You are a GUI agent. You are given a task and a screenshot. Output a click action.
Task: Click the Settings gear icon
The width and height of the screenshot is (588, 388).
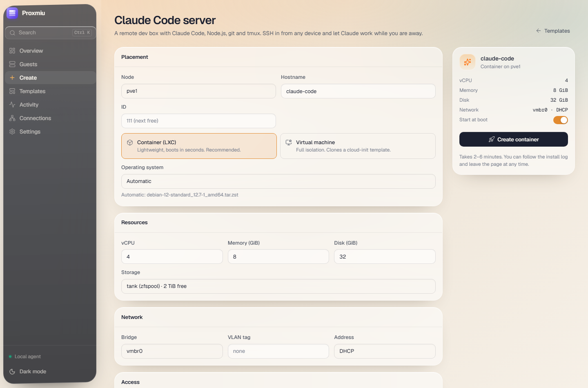12,132
